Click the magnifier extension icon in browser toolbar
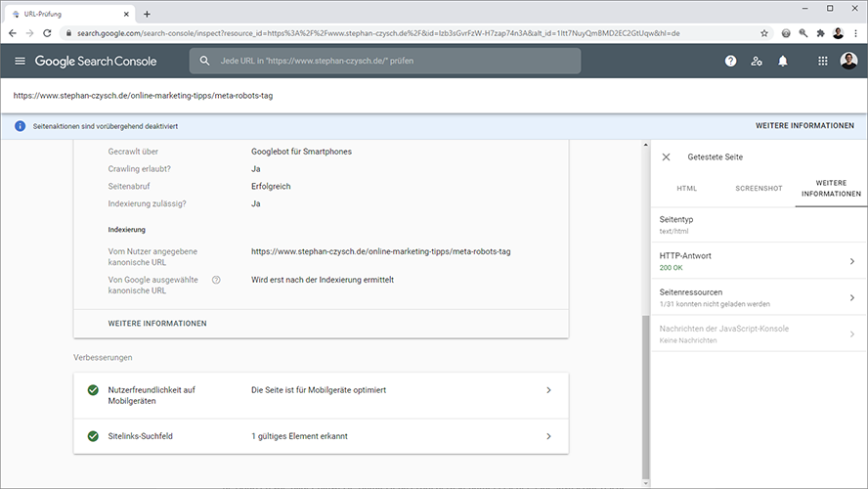 point(803,33)
